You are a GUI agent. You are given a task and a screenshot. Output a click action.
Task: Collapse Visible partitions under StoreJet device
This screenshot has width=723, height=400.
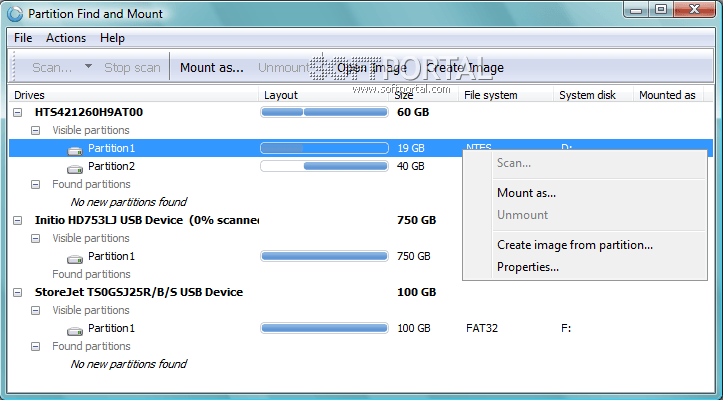click(x=36, y=310)
